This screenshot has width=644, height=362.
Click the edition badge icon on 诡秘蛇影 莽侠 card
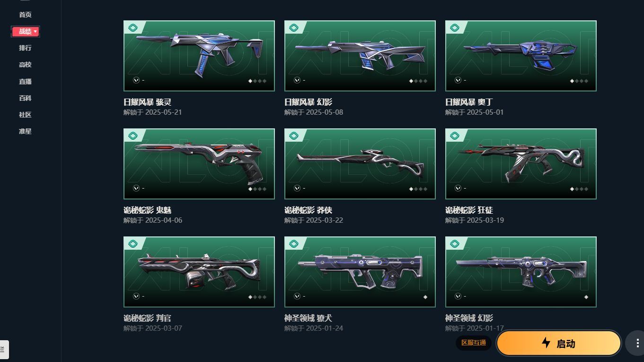[294, 136]
